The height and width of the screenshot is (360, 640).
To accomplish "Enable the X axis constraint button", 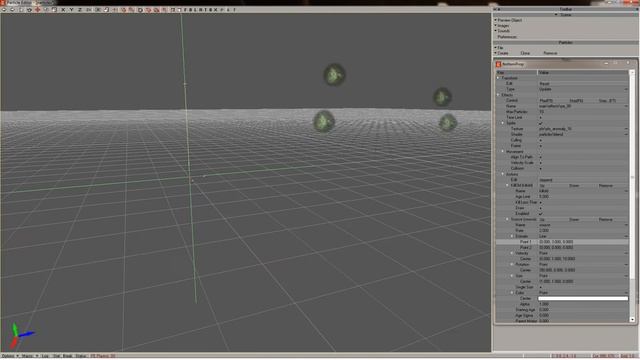I will (x=63, y=9).
